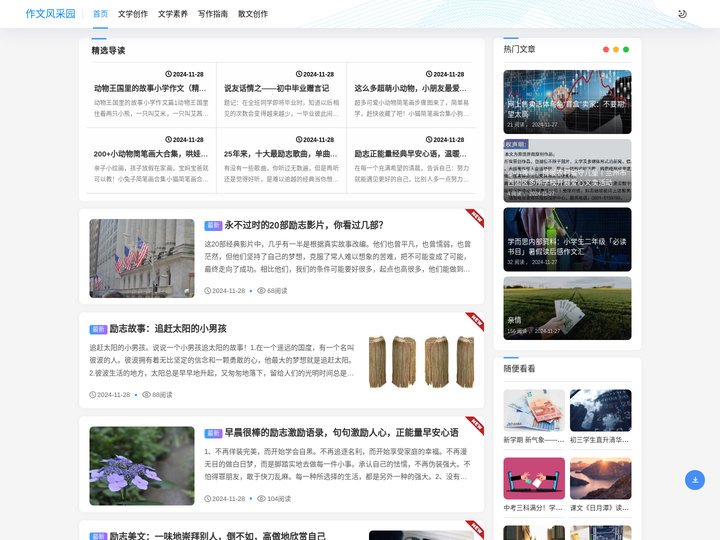Click 104阅读 view count text

coord(279,498)
